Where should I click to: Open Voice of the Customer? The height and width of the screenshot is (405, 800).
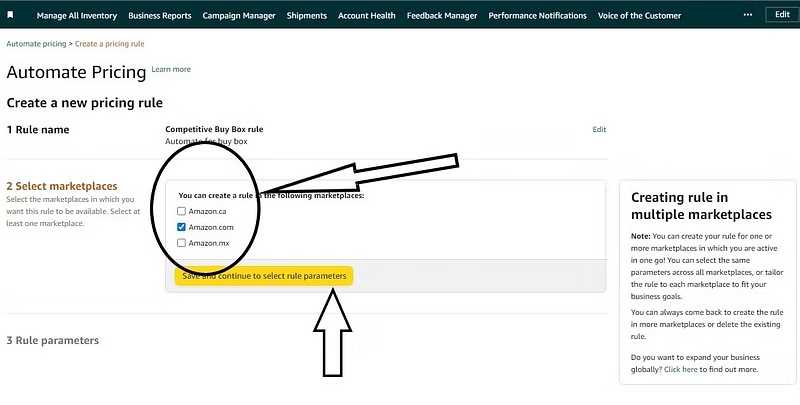click(639, 16)
